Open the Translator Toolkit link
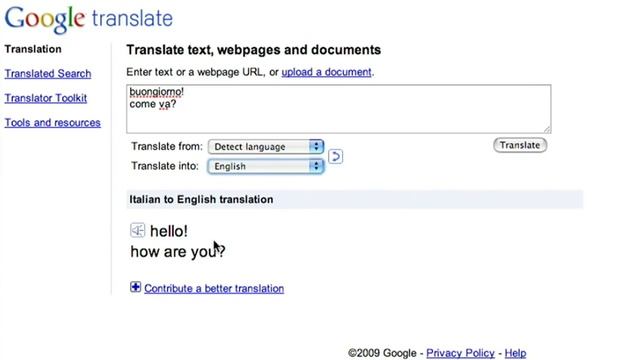Viewport: 640px width, 360px height. [x=46, y=98]
